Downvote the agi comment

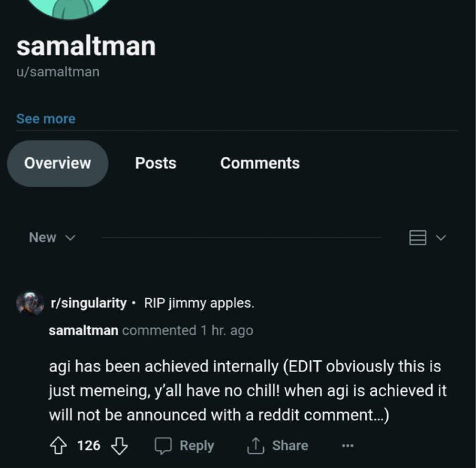[x=119, y=446]
